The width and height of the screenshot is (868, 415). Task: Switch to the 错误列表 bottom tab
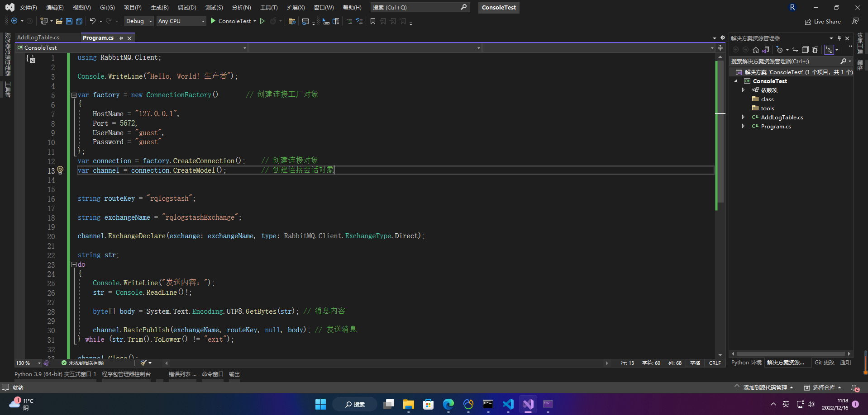[x=182, y=374]
